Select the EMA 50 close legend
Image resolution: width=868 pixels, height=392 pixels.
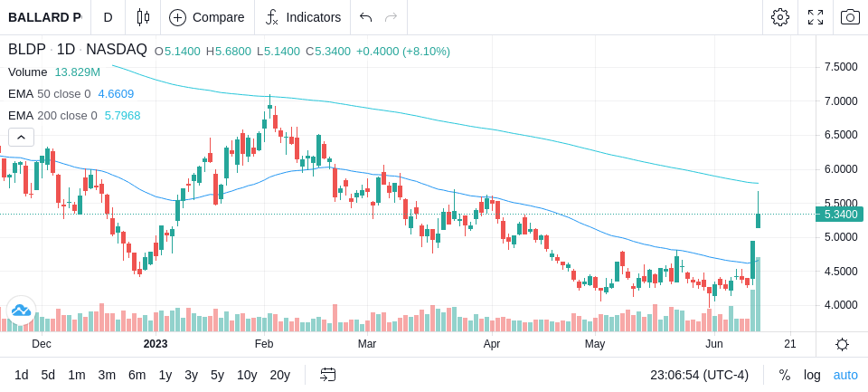coord(49,94)
